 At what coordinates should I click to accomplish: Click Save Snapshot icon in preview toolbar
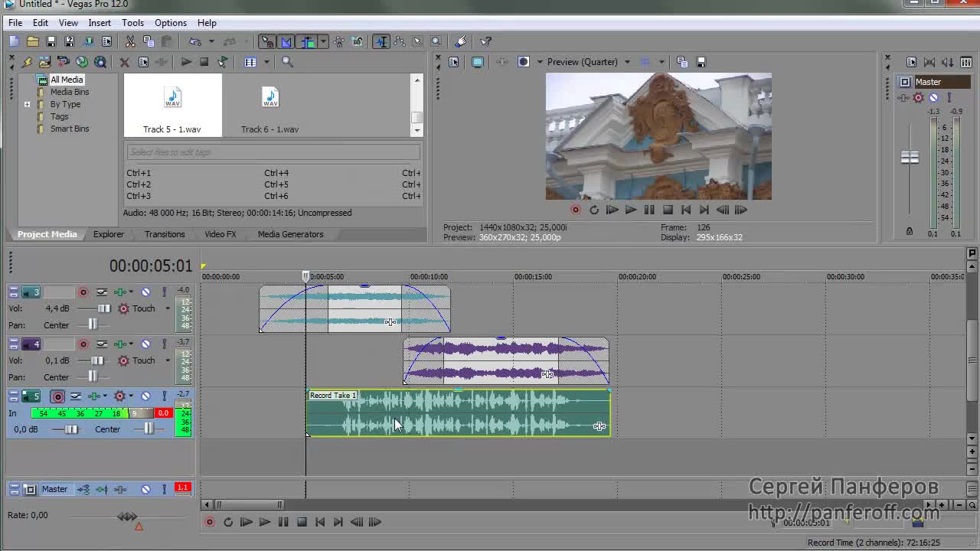pos(701,62)
